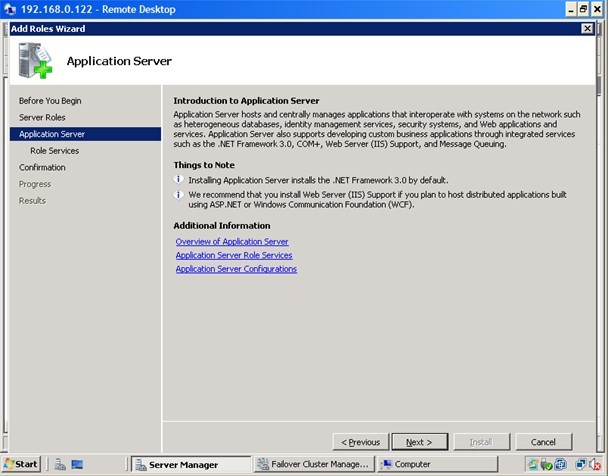Click network connection tray icon
The image size is (608, 476).
click(x=581, y=464)
